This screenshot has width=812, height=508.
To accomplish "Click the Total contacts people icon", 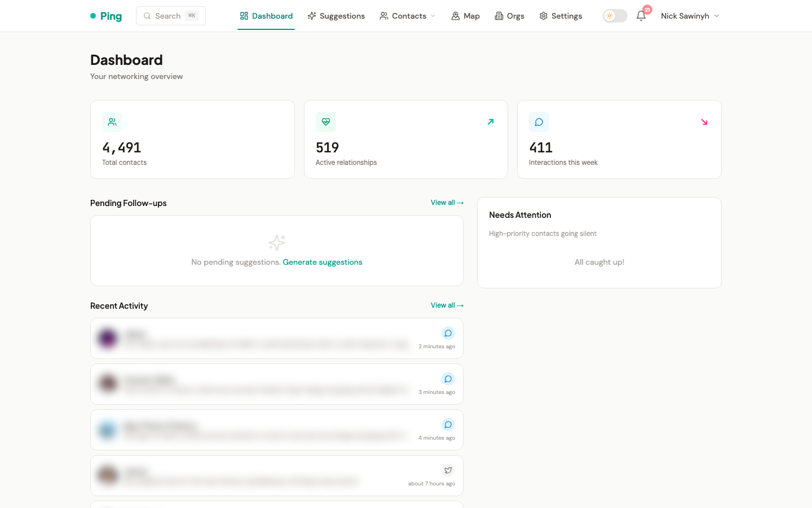I will [112, 122].
